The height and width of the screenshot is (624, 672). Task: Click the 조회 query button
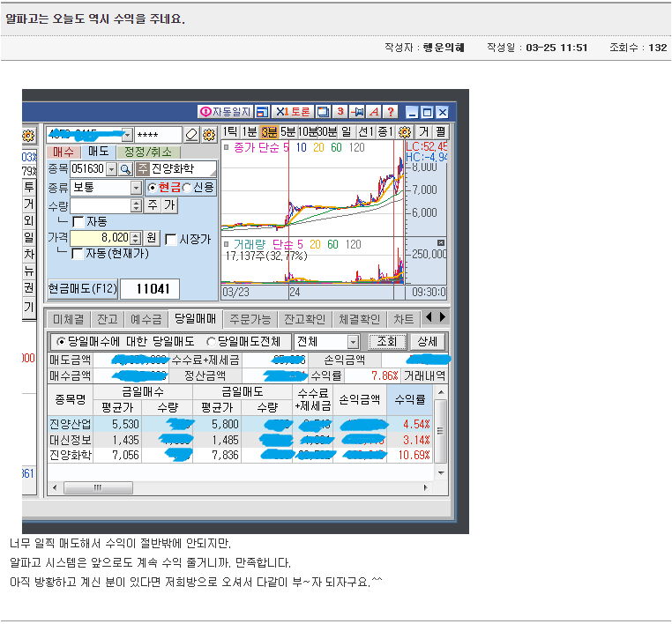tap(387, 342)
